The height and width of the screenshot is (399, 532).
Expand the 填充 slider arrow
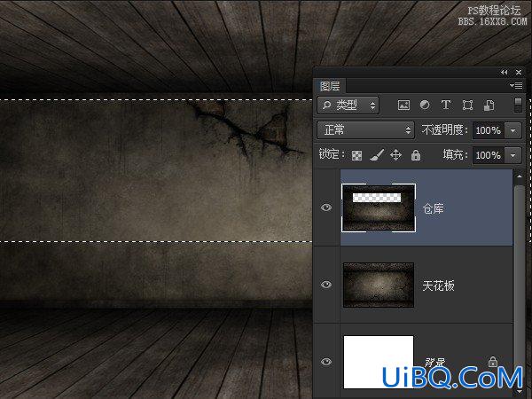(513, 155)
